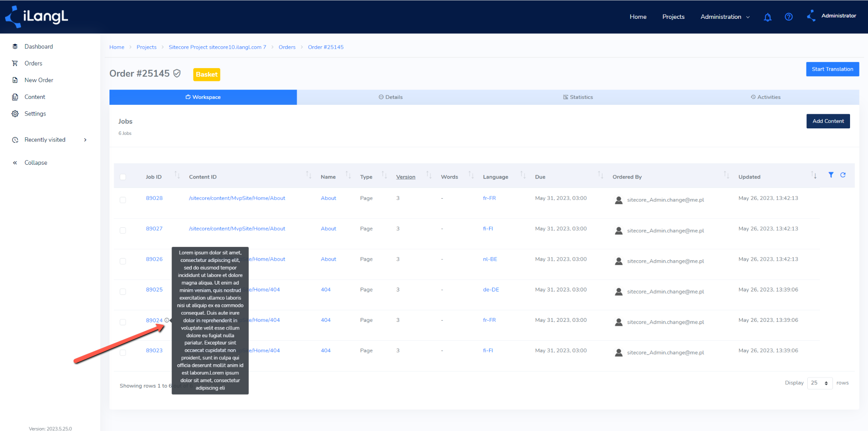This screenshot has width=868, height=431.
Task: Sort jobs by Content ID column arrows
Action: [309, 175]
